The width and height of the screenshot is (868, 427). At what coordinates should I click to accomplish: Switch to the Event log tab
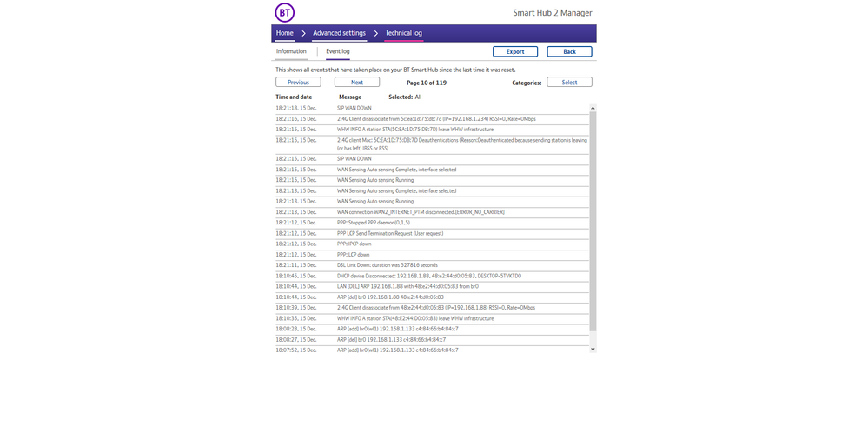[x=338, y=51]
